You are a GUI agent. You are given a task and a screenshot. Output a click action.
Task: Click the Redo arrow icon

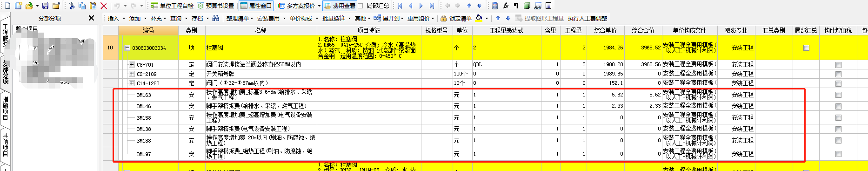[x=134, y=6]
